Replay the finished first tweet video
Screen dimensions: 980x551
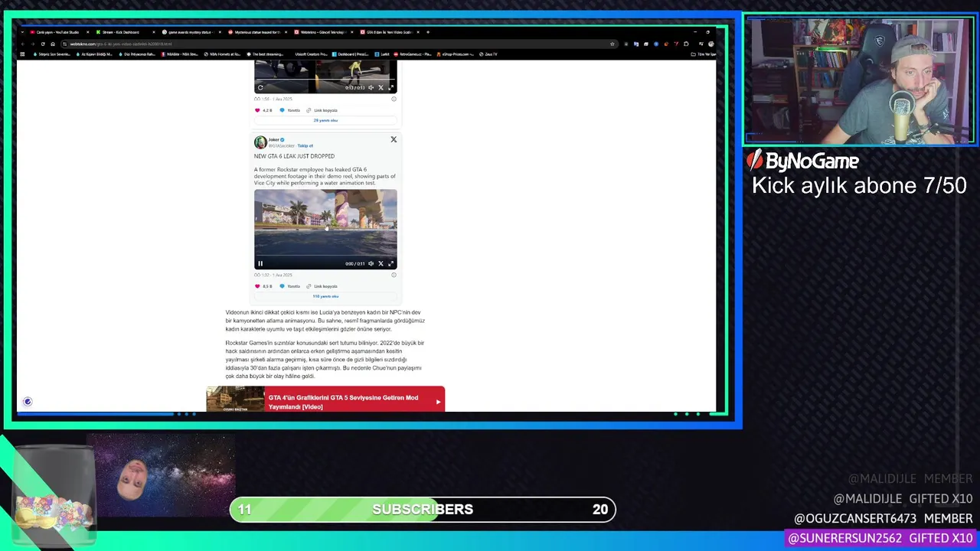pyautogui.click(x=260, y=87)
